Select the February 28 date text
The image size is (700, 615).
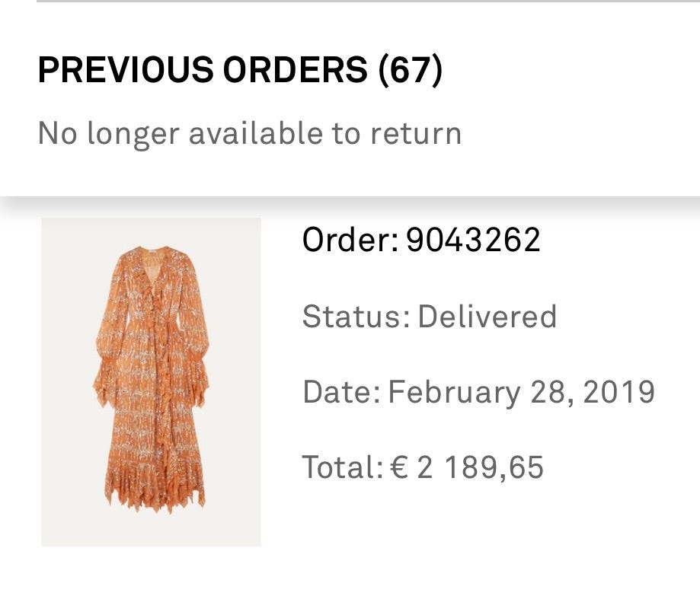coord(481,393)
